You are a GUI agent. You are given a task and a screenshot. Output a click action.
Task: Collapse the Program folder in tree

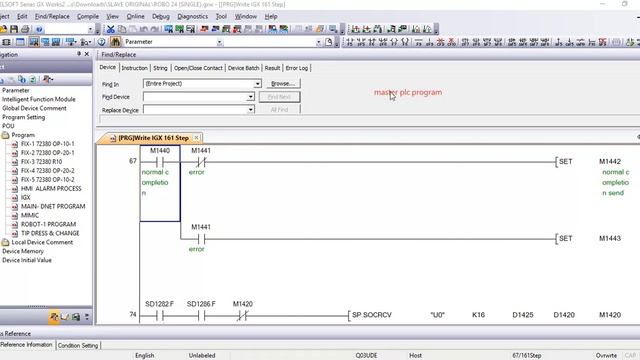tap(5, 135)
